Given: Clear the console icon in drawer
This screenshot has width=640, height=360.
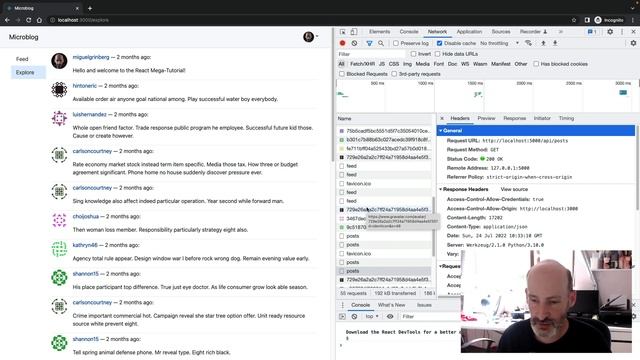Looking at the screenshot, I should click(x=354, y=317).
